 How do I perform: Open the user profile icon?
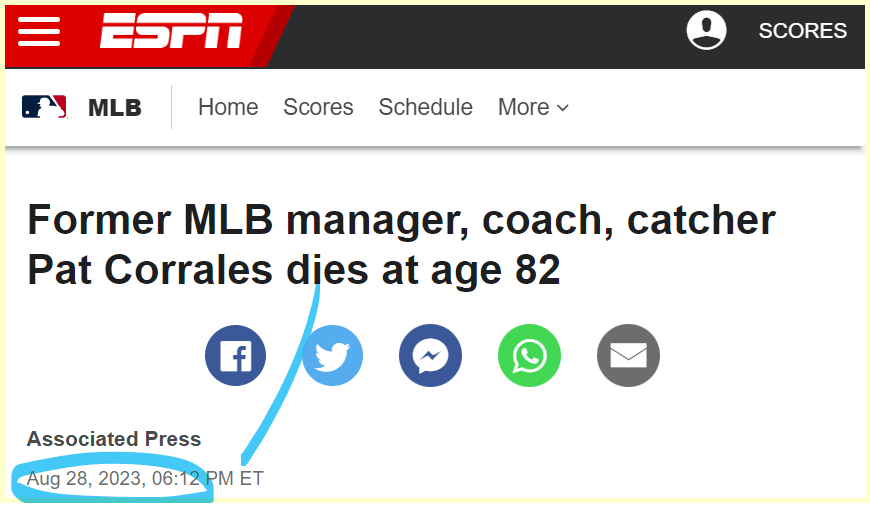(x=706, y=30)
